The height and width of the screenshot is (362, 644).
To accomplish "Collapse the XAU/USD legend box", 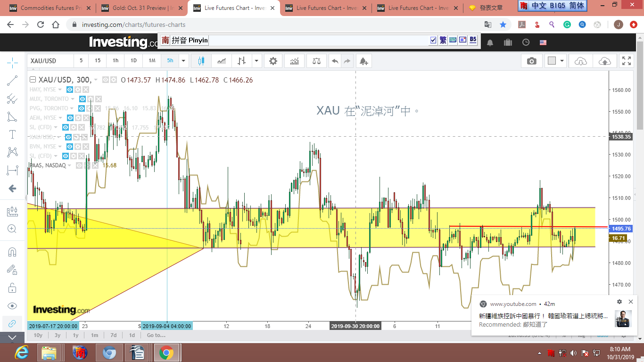I will pyautogui.click(x=33, y=80).
